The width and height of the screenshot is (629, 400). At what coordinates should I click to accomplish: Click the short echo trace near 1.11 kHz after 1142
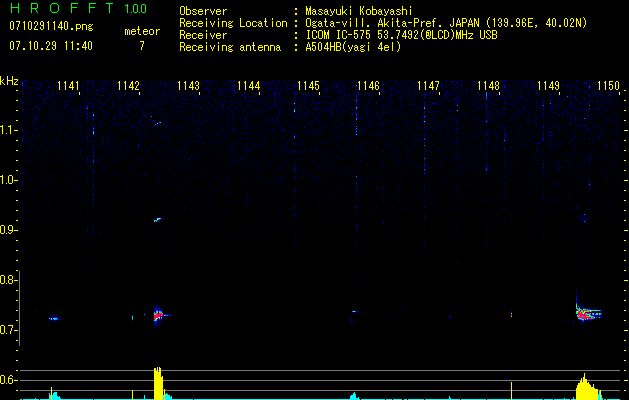tap(158, 124)
